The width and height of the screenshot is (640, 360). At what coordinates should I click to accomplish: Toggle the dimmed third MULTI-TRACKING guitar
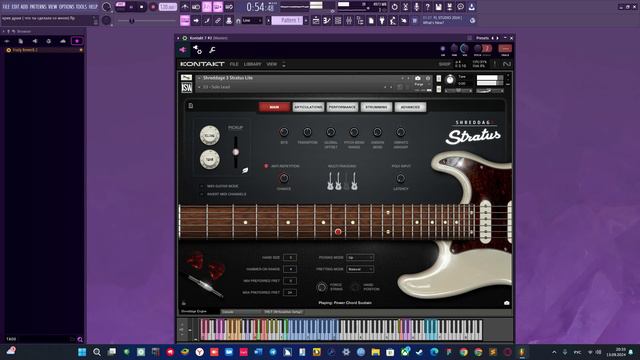click(x=346, y=181)
